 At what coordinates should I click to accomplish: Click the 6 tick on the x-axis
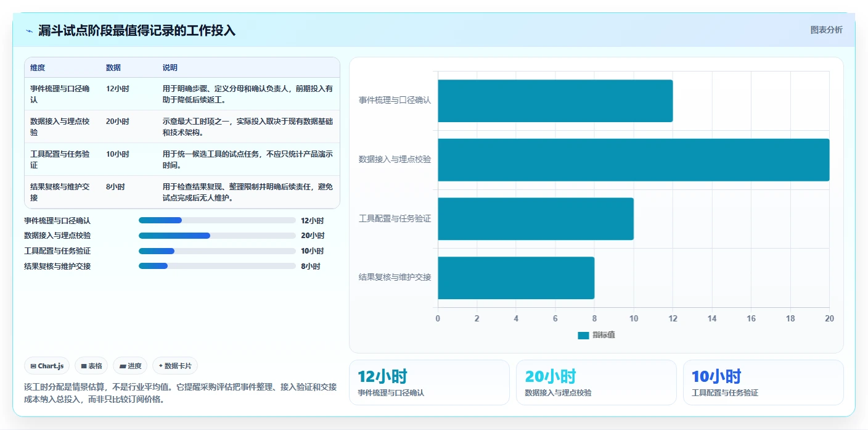(555, 319)
